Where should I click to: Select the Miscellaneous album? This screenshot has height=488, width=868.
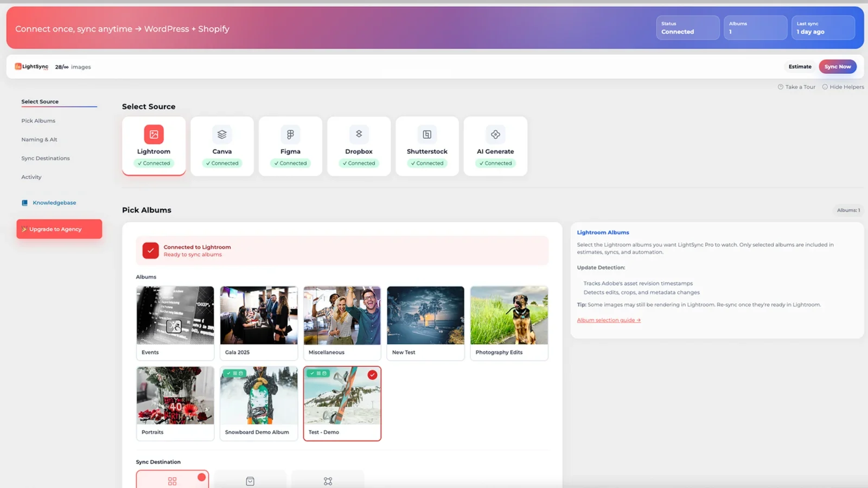pyautogui.click(x=342, y=323)
